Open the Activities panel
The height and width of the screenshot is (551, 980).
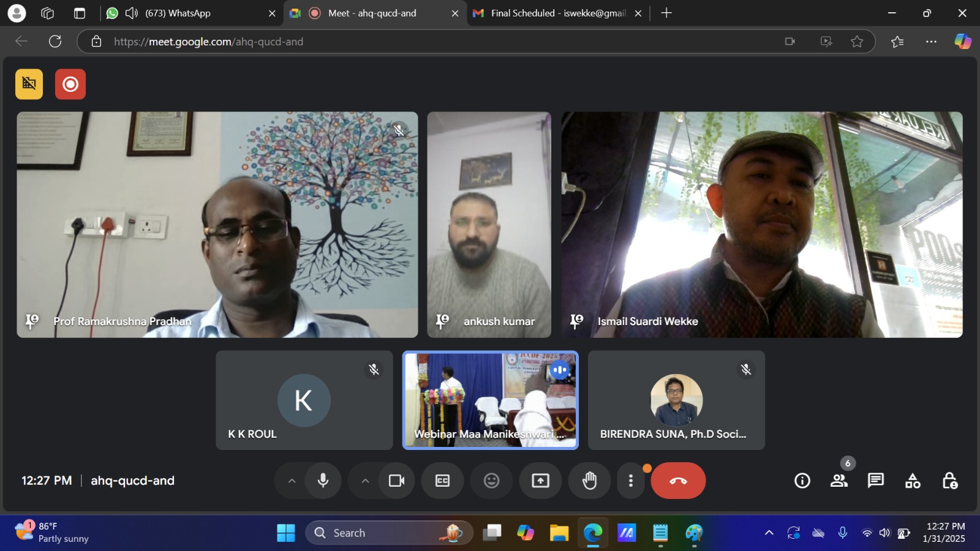(x=913, y=481)
